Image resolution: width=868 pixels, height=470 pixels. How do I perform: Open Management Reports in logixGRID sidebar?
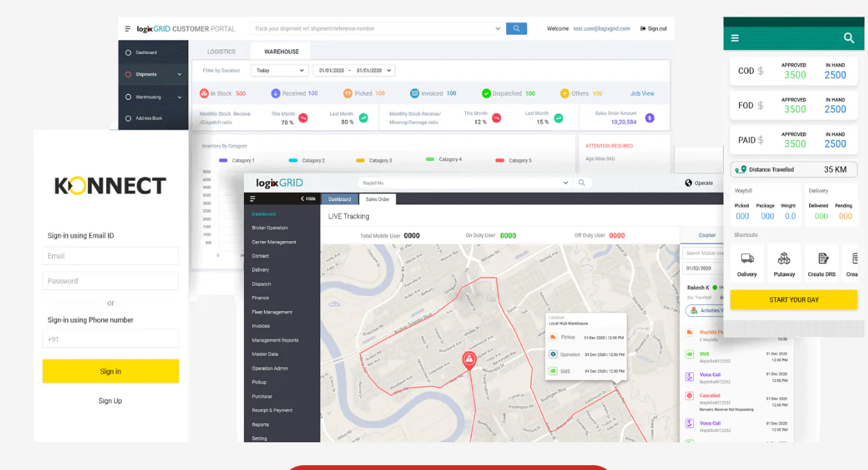(x=275, y=340)
